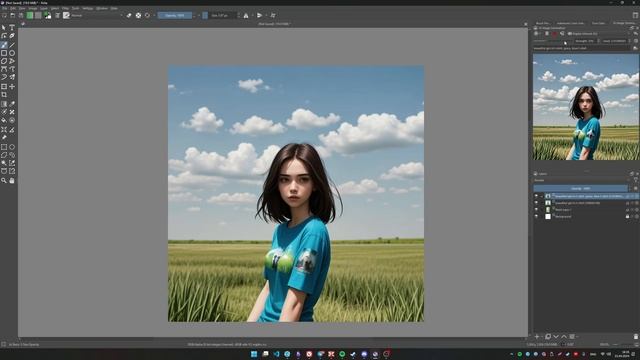640x360 pixels.
Task: Select the Rectangular Selection tool
Action: (x=4, y=147)
